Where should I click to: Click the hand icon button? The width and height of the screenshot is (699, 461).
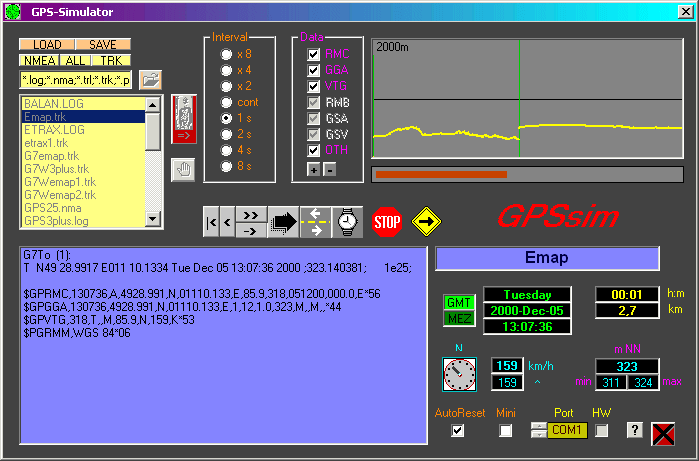(181, 169)
